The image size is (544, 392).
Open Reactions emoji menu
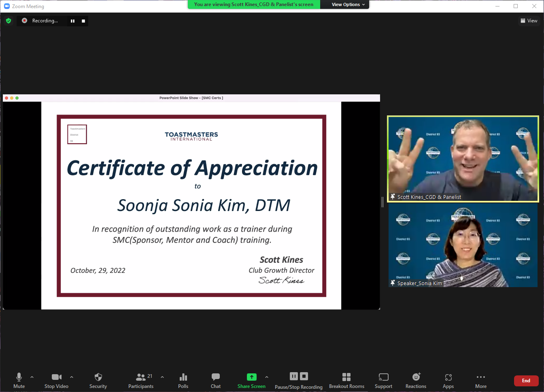(x=416, y=381)
